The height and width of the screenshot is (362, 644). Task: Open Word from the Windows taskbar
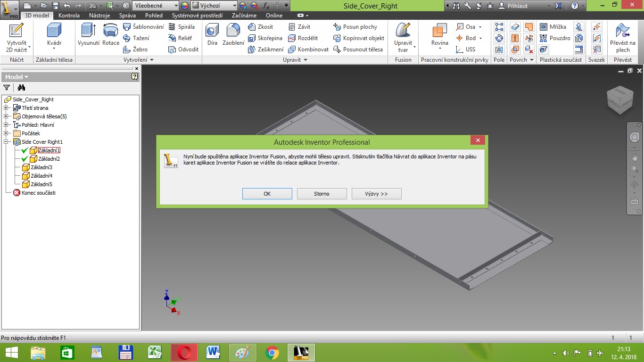click(x=214, y=353)
